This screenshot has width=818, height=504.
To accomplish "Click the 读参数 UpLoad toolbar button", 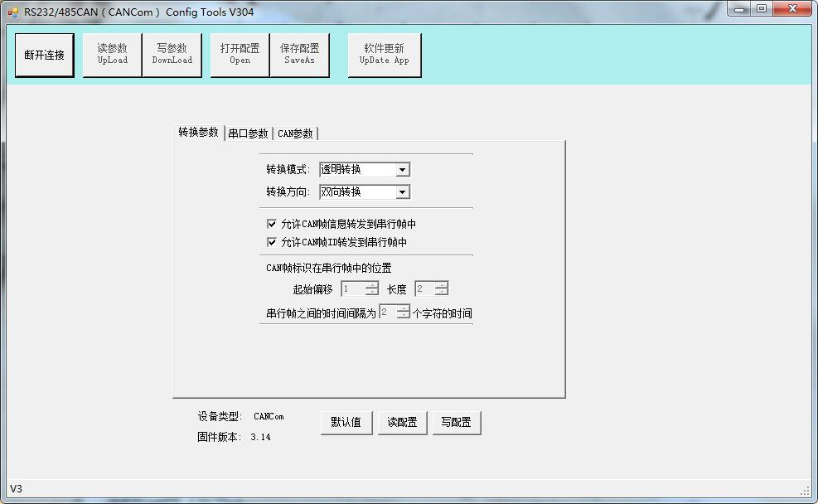I will pyautogui.click(x=112, y=55).
